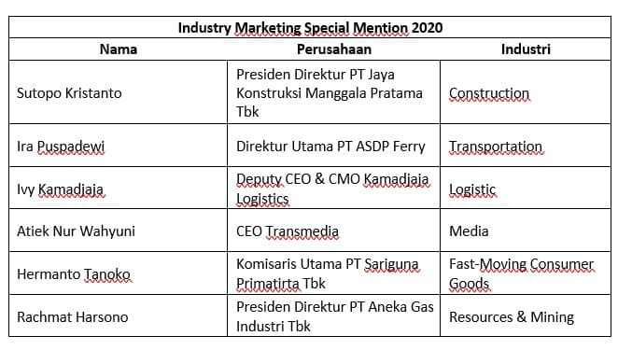The width and height of the screenshot is (618, 364).
Task: Select the Perusahaan column header
Action: [x=334, y=49]
